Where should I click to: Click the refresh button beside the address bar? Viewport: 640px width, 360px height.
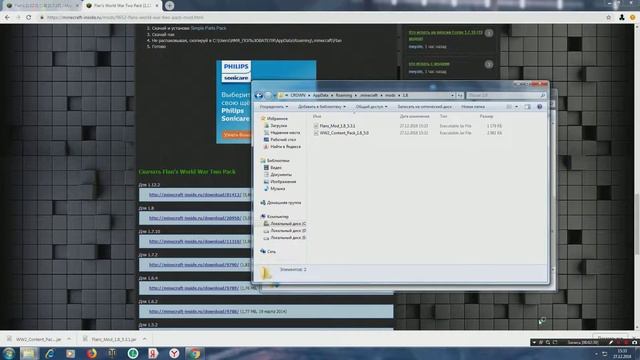point(460,95)
